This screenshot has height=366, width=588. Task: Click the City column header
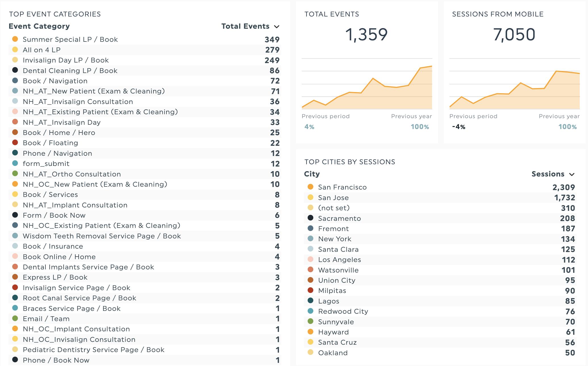(312, 174)
